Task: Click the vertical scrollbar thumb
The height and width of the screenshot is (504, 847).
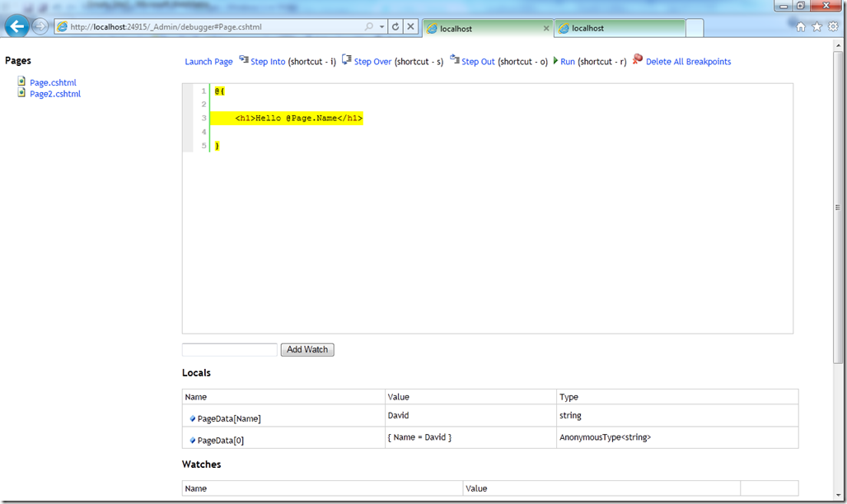Action: 838,208
